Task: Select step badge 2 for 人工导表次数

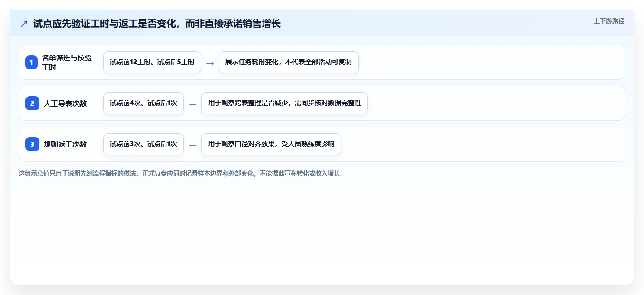Action: [32, 103]
